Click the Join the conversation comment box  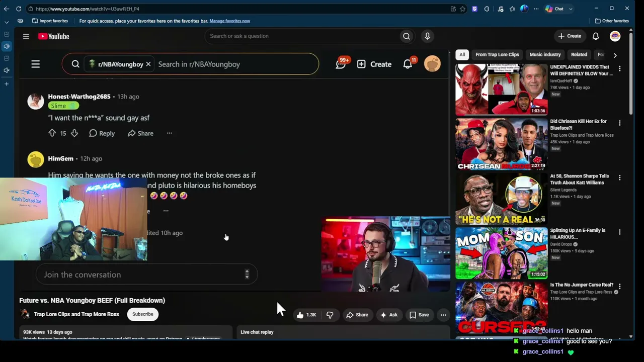click(x=146, y=275)
